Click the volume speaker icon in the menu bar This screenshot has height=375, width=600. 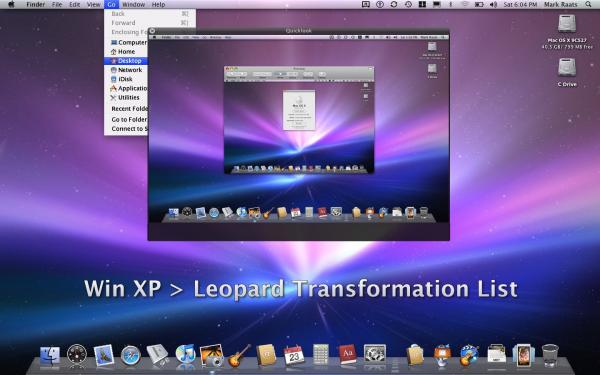tap(493, 4)
